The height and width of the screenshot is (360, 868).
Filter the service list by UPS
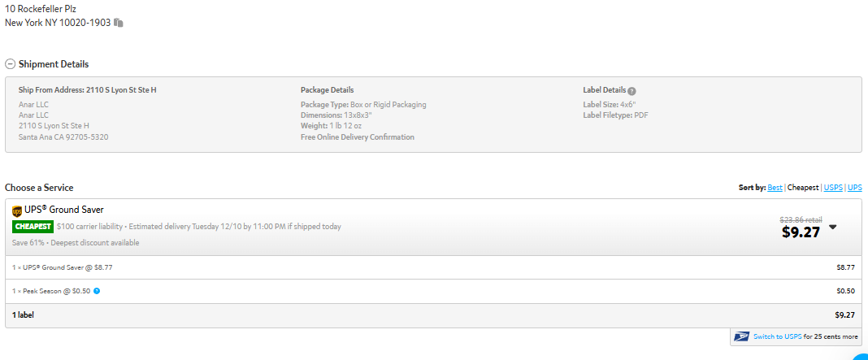855,188
